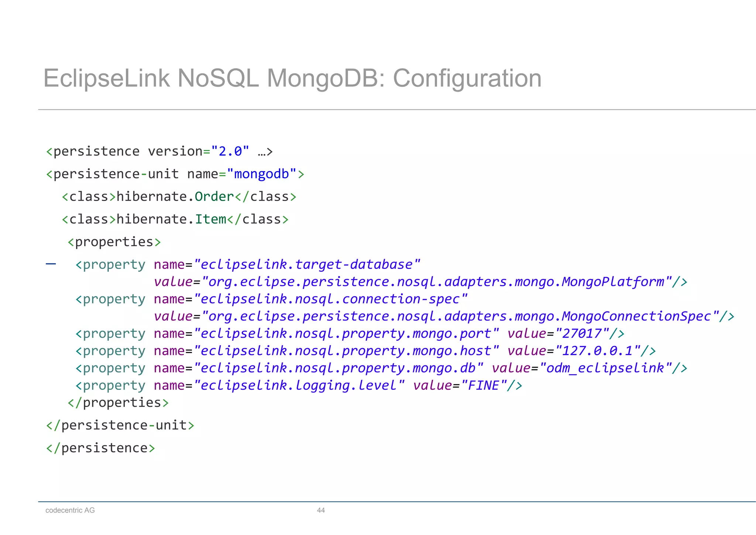Click the line persistence version="2.0"
Screen dimensions: 756x535
click(x=159, y=151)
